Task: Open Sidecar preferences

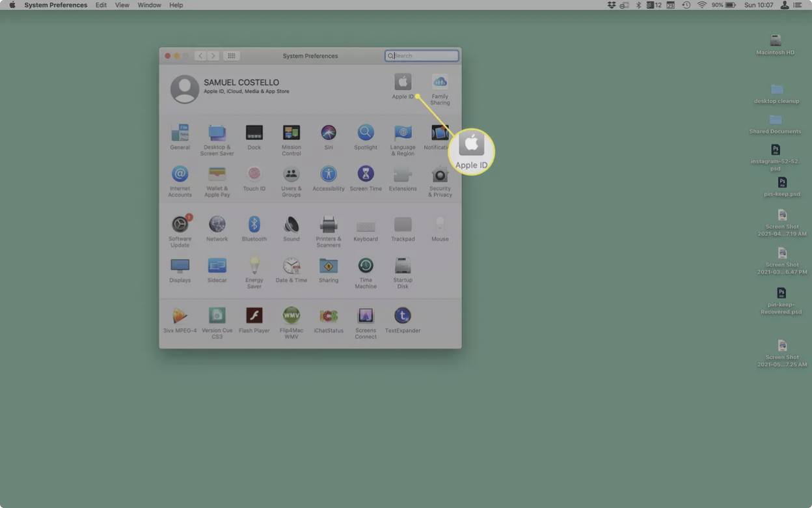Action: coord(217,268)
